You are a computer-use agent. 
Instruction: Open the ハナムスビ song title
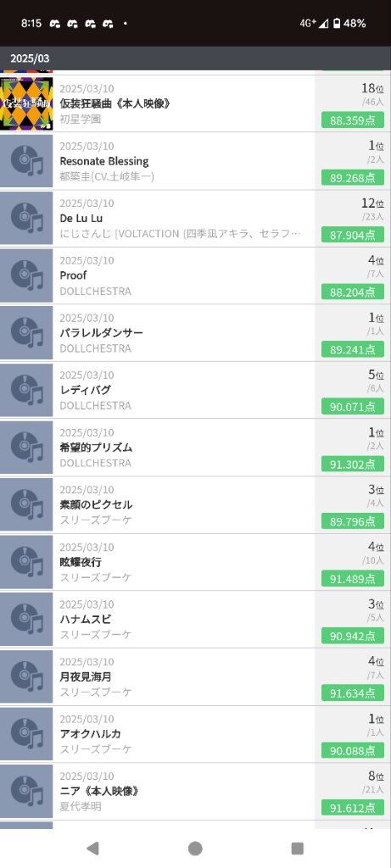coord(86,619)
